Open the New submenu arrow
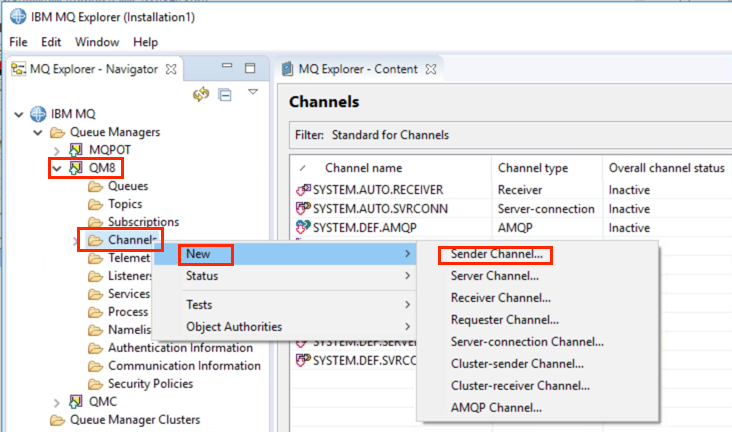This screenshot has width=732, height=432. (x=408, y=254)
